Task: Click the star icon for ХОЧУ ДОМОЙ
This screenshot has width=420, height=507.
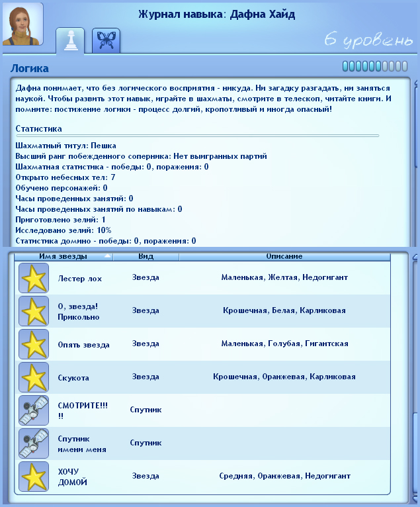Action: 34,477
